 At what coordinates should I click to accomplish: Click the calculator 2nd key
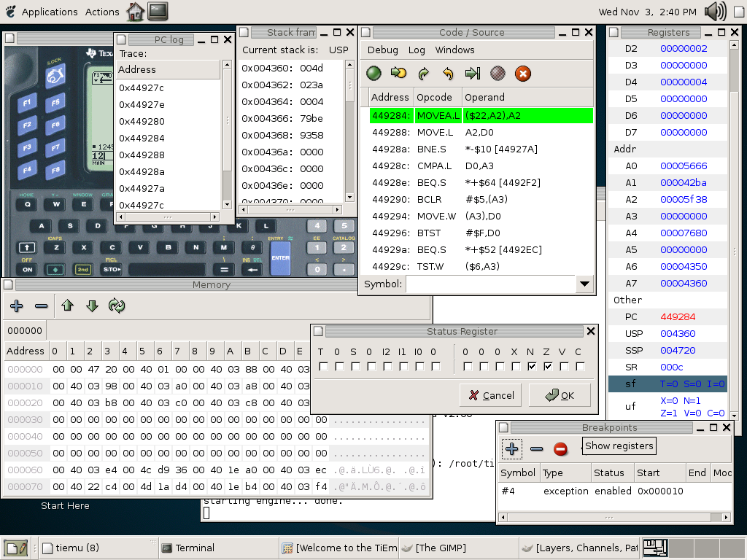pyautogui.click(x=83, y=270)
